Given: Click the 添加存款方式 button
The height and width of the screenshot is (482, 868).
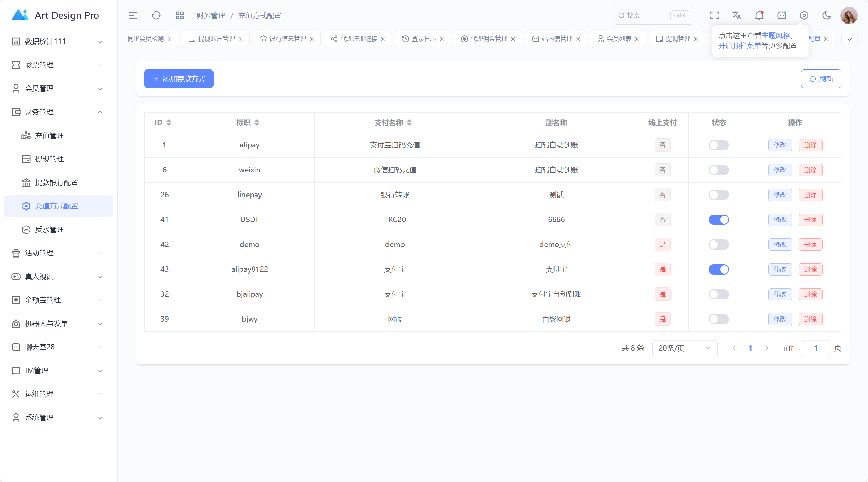Looking at the screenshot, I should pyautogui.click(x=179, y=79).
